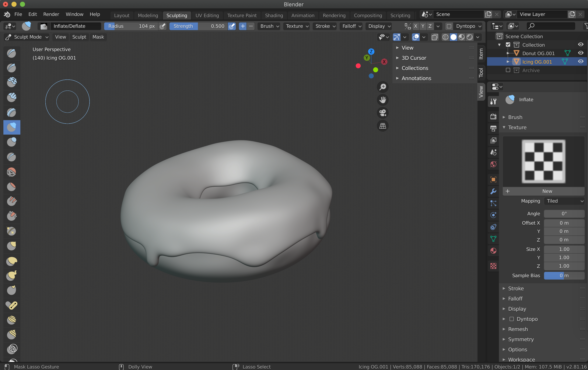Click the zoom magnifier viewport icon
588x370 pixels.
click(x=382, y=87)
